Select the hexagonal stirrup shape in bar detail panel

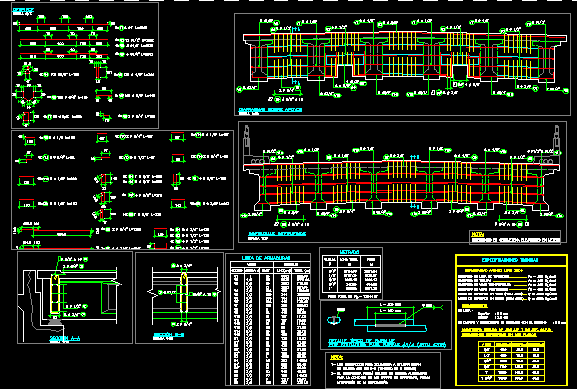[28, 95]
